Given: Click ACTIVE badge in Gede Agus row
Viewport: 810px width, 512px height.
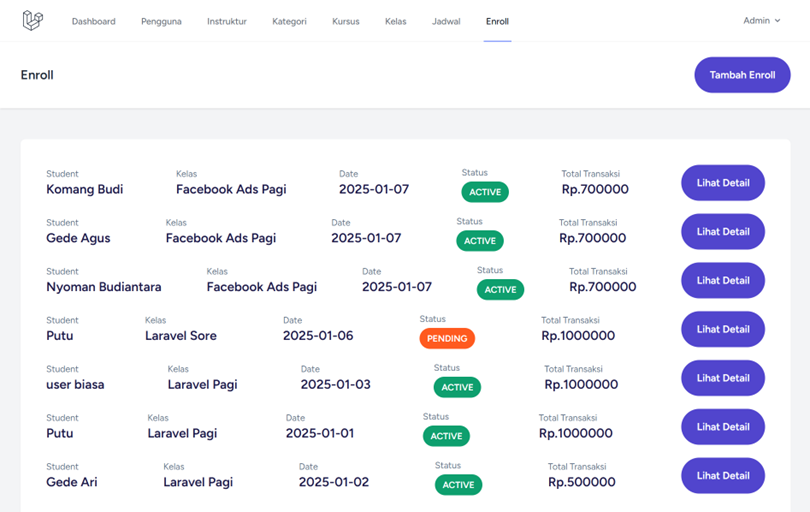Looking at the screenshot, I should 480,241.
